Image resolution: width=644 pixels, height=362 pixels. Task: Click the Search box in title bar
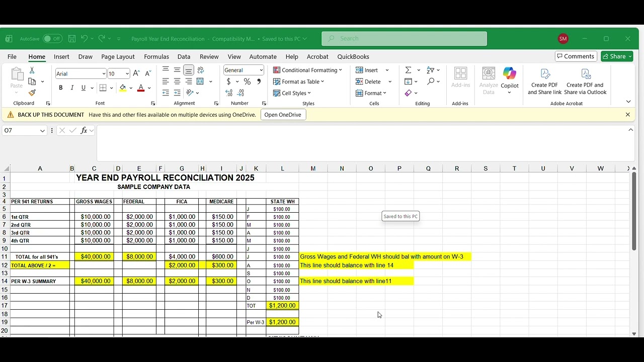[x=404, y=39]
